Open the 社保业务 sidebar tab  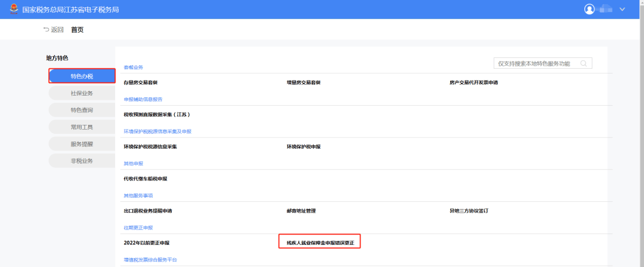(82, 93)
